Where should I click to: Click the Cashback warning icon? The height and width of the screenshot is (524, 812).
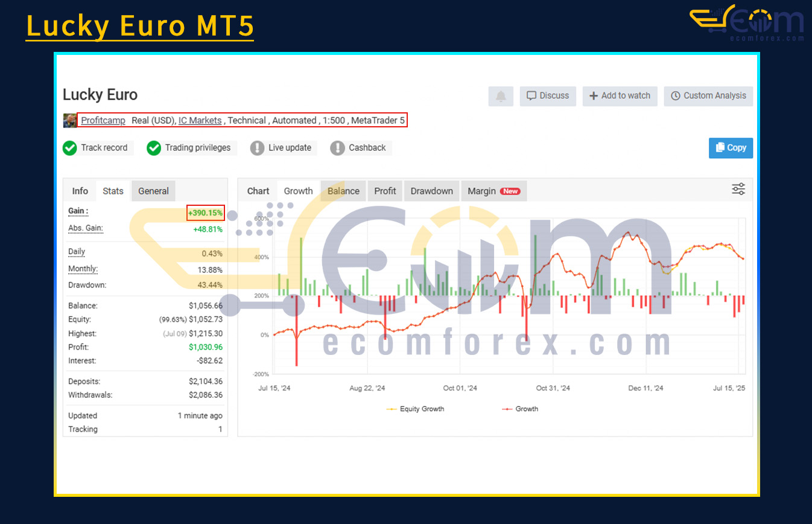(338, 148)
